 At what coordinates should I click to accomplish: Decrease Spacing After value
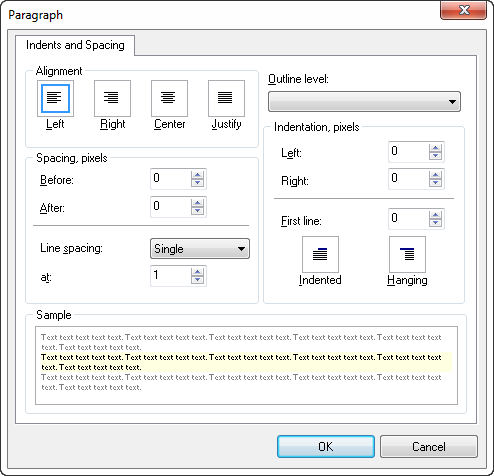(198, 211)
